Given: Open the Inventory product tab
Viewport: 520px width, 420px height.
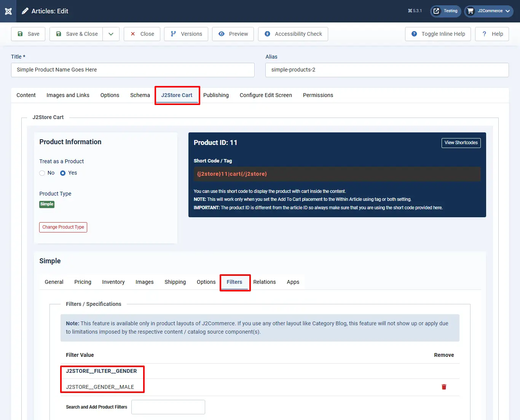Looking at the screenshot, I should click(113, 282).
